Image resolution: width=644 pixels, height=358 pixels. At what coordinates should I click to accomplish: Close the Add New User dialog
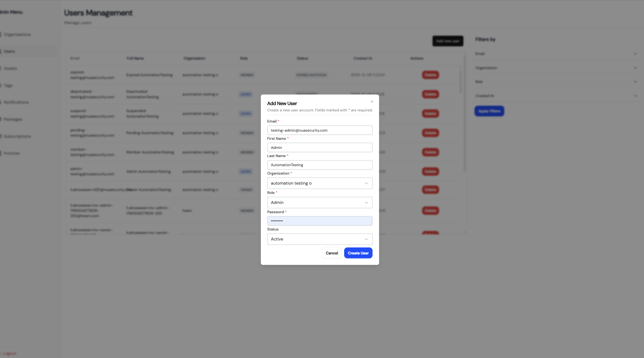click(x=372, y=102)
